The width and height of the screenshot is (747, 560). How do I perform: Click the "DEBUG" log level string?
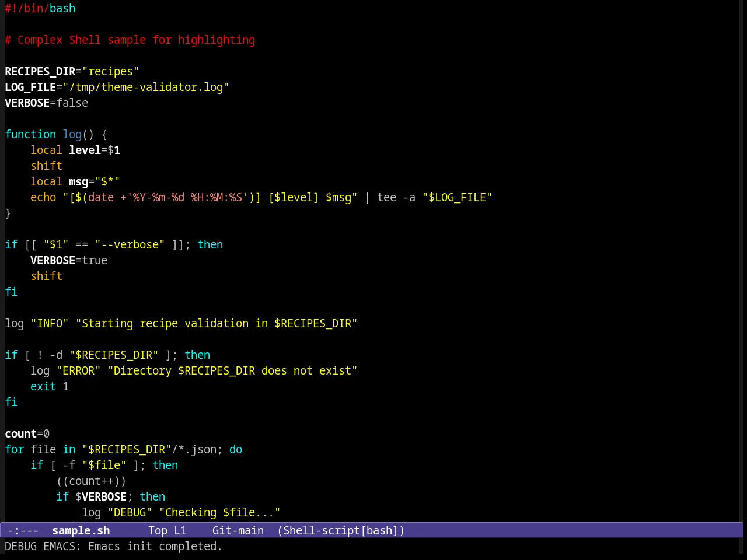point(130,512)
